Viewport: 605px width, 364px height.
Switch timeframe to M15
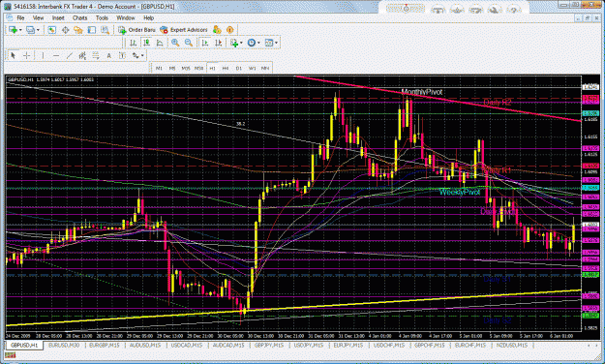pos(186,69)
